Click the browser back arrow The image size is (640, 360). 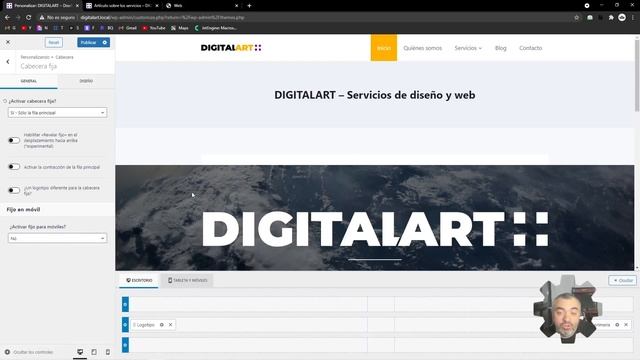(7, 18)
